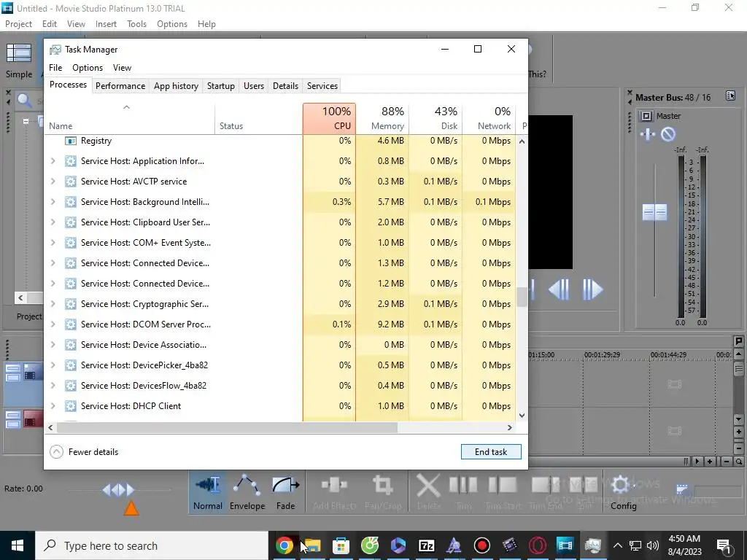This screenshot has width=747, height=560.
Task: Expand Service Host: COM+ Event System
Action: click(53, 243)
